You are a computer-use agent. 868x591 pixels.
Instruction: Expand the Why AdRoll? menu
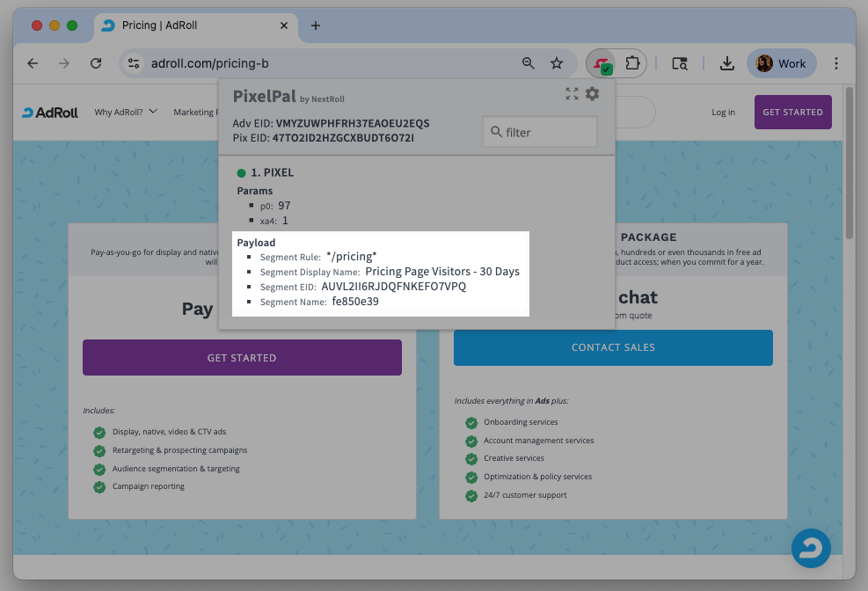pyautogui.click(x=126, y=113)
